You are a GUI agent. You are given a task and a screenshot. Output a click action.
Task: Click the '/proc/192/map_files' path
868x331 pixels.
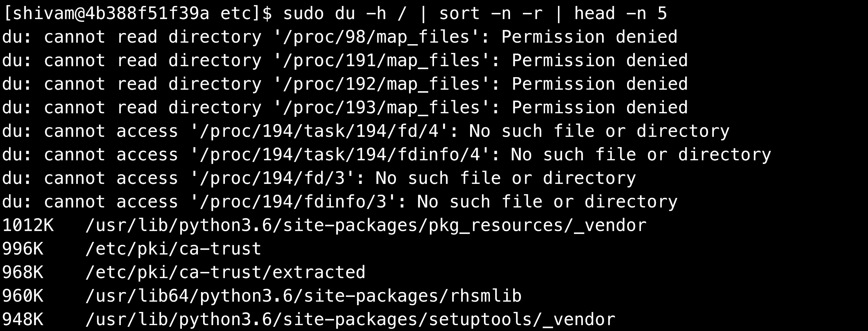click(x=386, y=84)
